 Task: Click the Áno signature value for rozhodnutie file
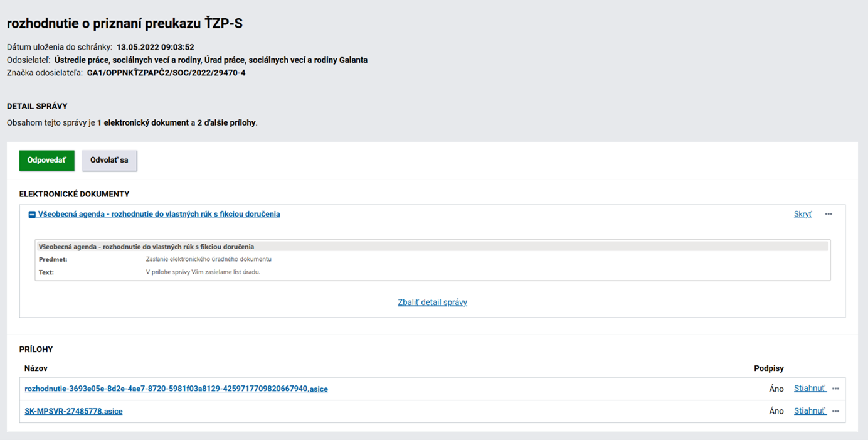pos(776,389)
